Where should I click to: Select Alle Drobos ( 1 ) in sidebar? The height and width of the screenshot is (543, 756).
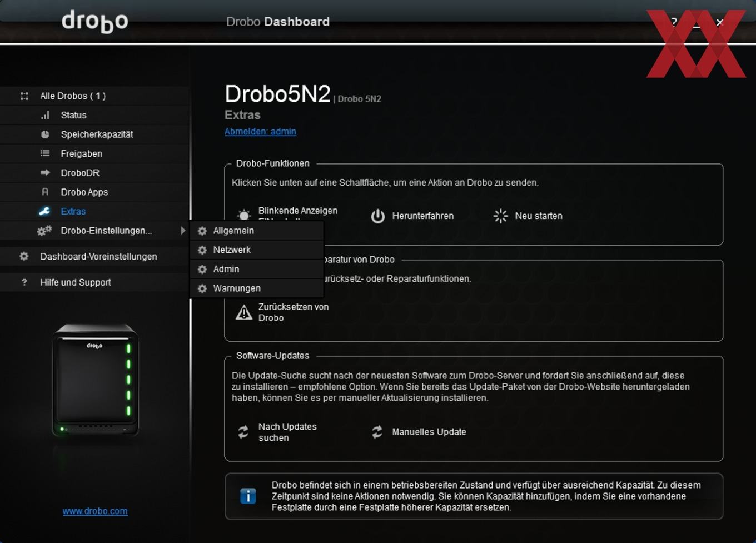94,96
